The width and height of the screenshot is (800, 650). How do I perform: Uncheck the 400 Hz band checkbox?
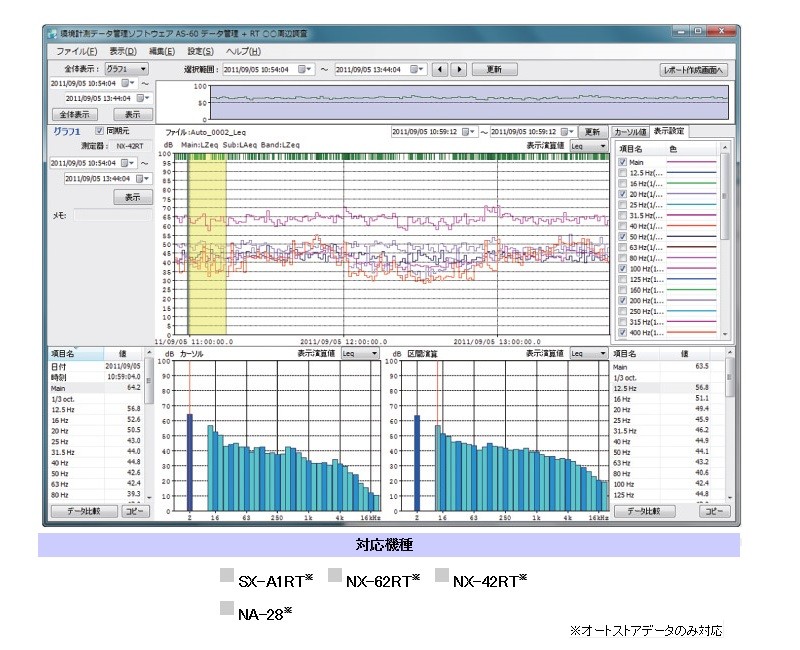622,333
